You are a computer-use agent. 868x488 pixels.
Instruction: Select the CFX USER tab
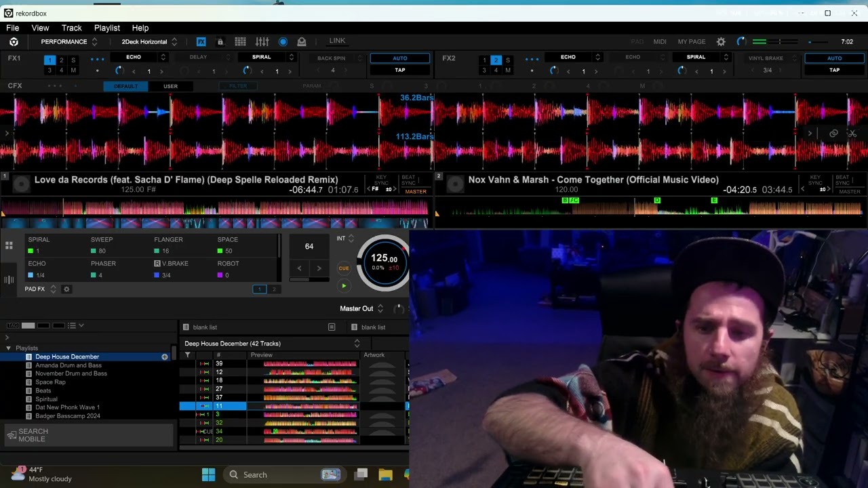point(170,86)
